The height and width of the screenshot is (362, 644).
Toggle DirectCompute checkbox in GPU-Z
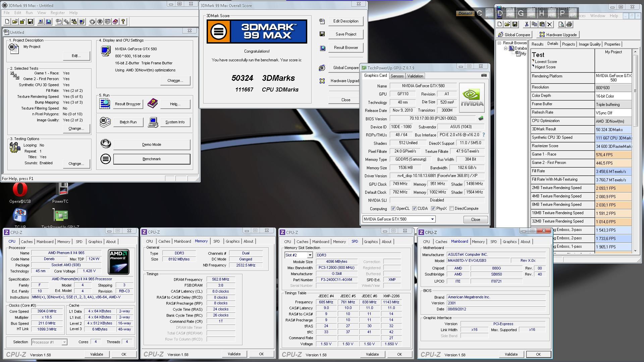(x=452, y=208)
